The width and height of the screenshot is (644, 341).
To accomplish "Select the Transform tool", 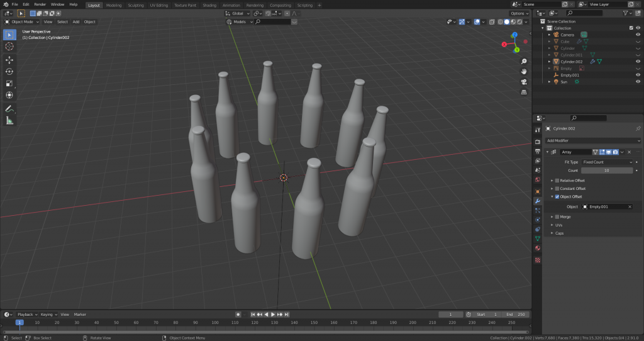I will click(x=9, y=95).
